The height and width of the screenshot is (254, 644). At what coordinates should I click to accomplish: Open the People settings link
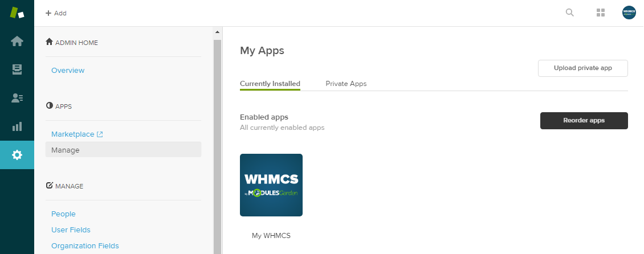tap(63, 214)
